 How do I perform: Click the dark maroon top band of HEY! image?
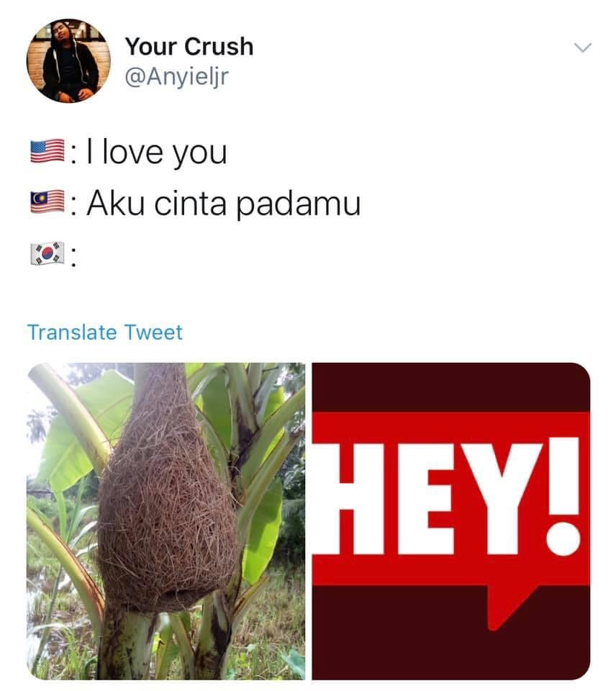tap(450, 387)
